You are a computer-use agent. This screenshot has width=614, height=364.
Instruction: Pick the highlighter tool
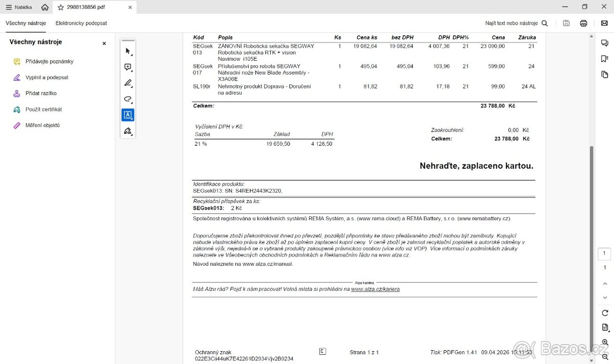click(128, 83)
